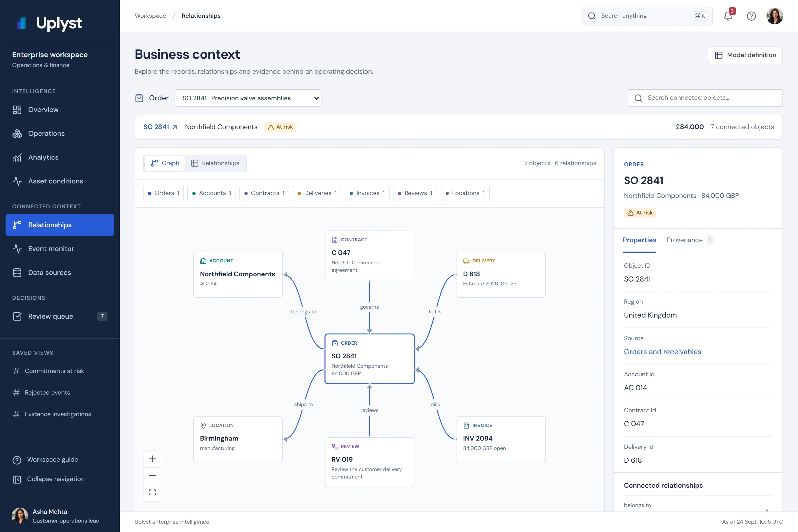Toggle Locations filter chip
This screenshot has height=532, width=798.
point(465,193)
